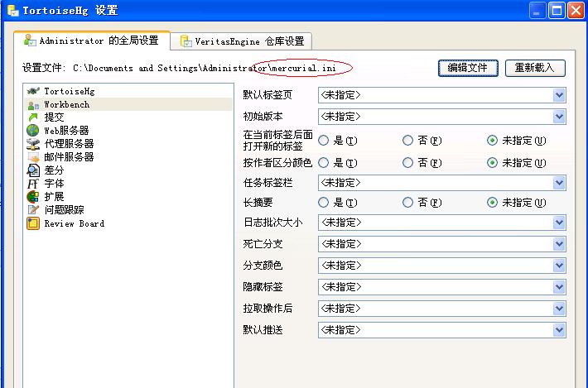588x388 pixels.
Task: Choose 未指定(U) for 按作者区分颜色
Action: click(x=493, y=162)
